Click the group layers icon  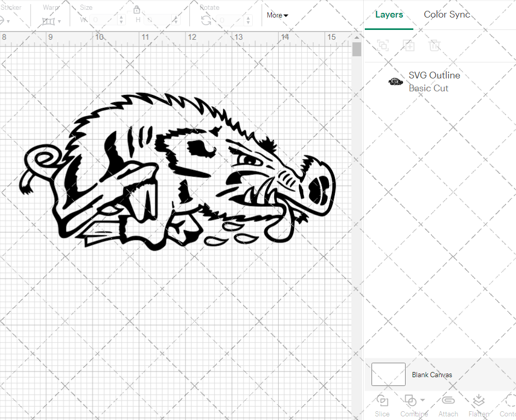pyautogui.click(x=383, y=45)
